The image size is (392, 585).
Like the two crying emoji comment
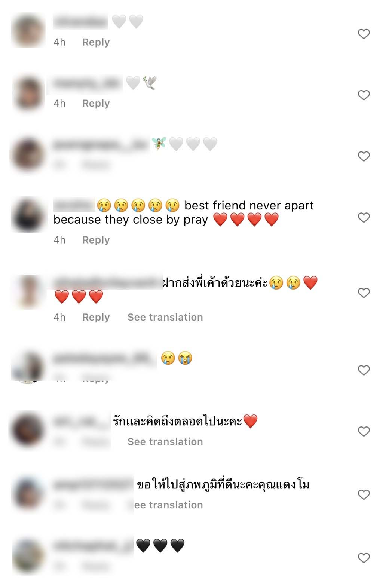[x=364, y=370]
